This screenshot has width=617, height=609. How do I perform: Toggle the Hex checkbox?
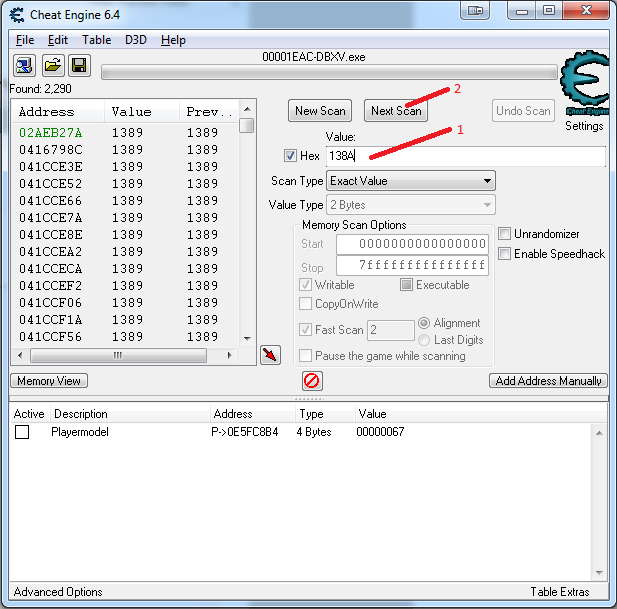290,155
